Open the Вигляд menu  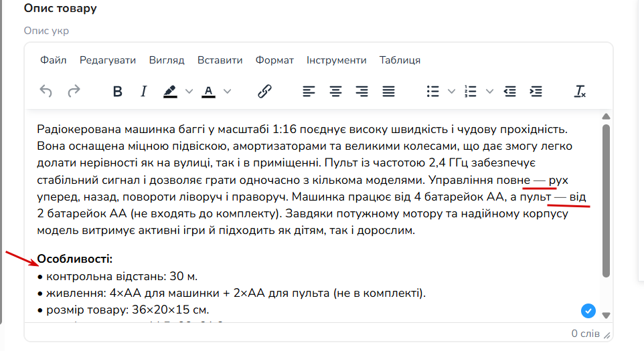coord(167,60)
